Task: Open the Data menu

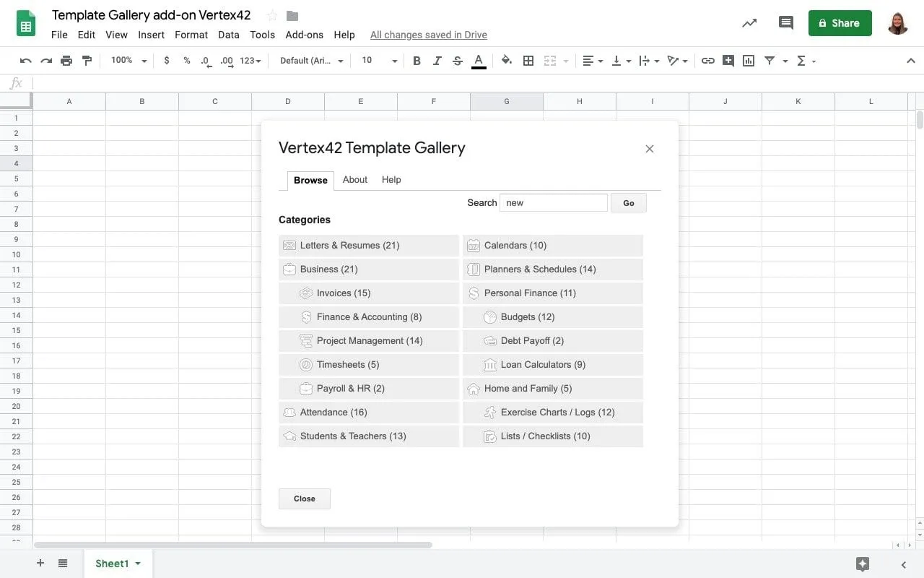Action: (229, 35)
